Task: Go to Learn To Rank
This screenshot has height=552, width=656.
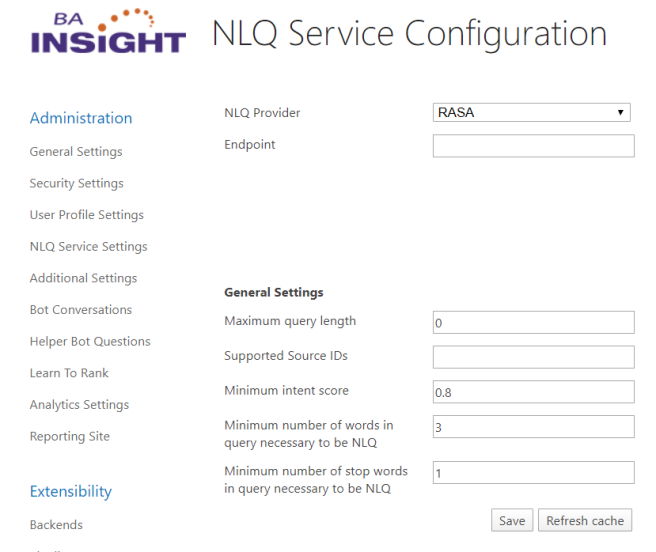Action: coord(69,373)
